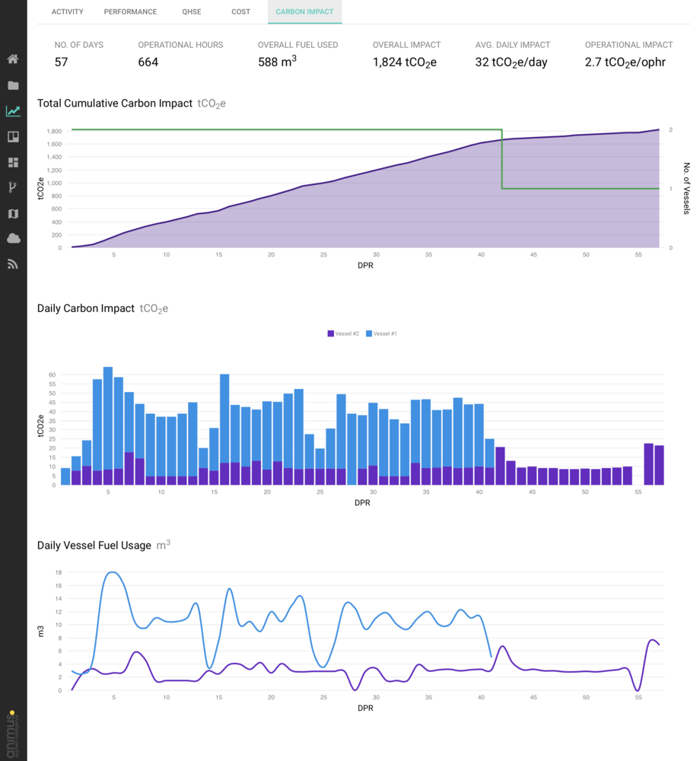
Task: Open the dashboard grid icon
Action: pyautogui.click(x=13, y=162)
